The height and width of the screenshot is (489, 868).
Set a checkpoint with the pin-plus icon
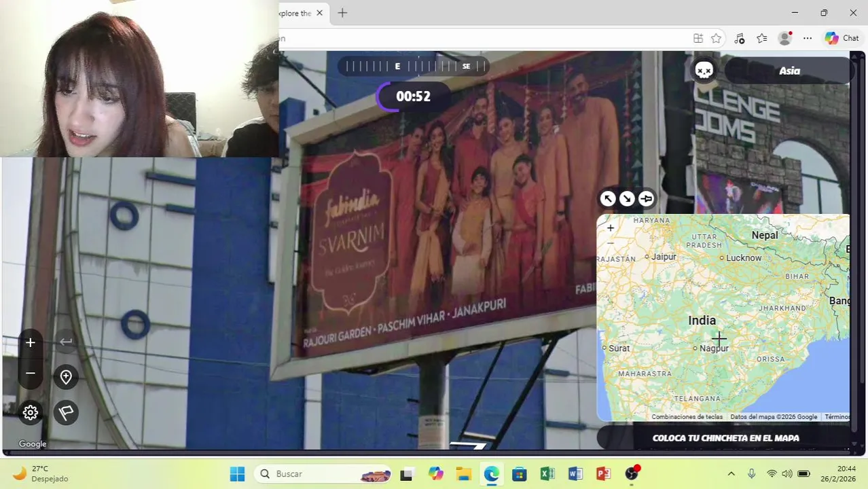coord(66,377)
